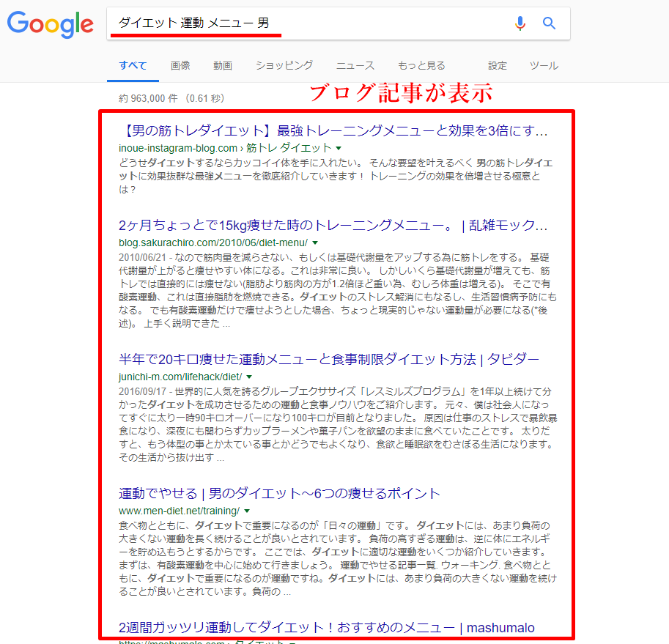Open the ツール options
The width and height of the screenshot is (669, 644).
[544, 65]
